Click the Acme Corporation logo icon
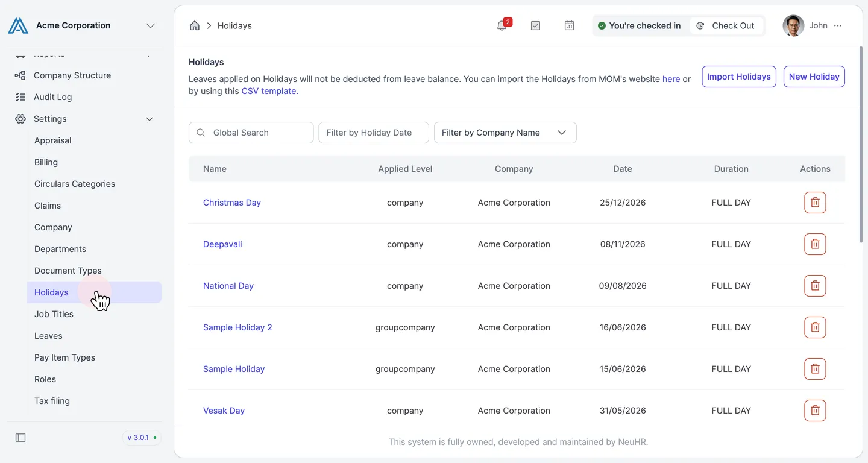 pos(18,25)
